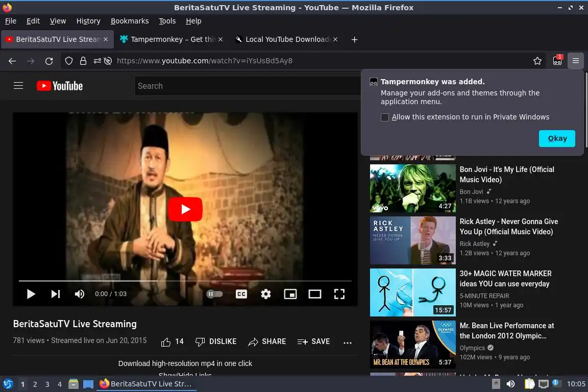Close the Tampermonkey tab
This screenshot has height=392, width=588.
220,39
